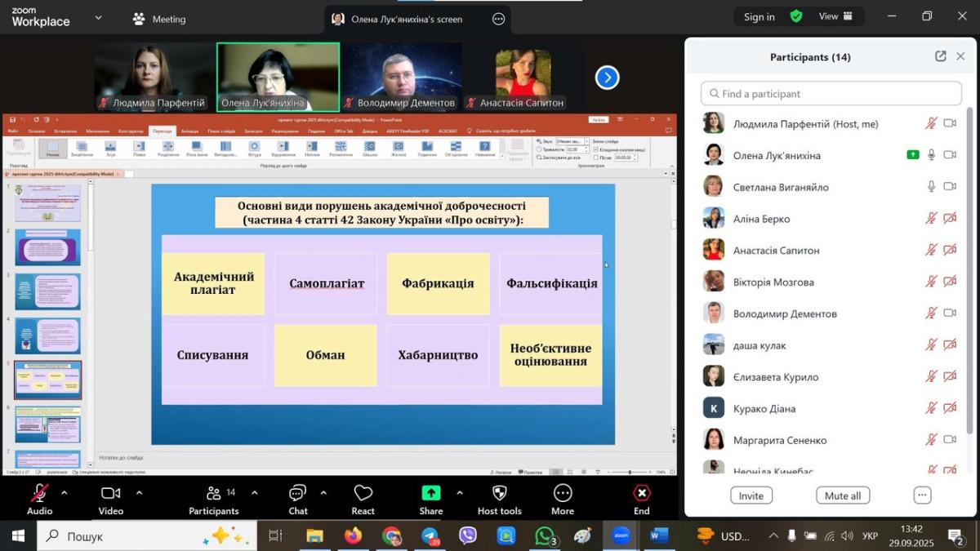Click camera icon for Володимир Дементов
The height and width of the screenshot is (551, 980).
click(950, 313)
